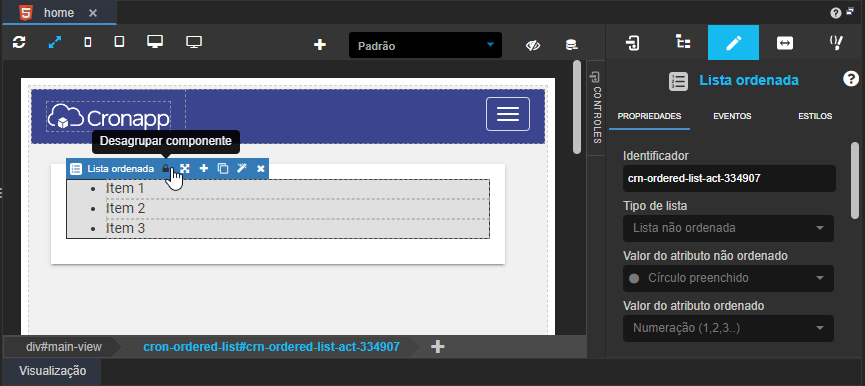Click the magic wand icon on the Lista ordenada toolbar

pos(242,168)
